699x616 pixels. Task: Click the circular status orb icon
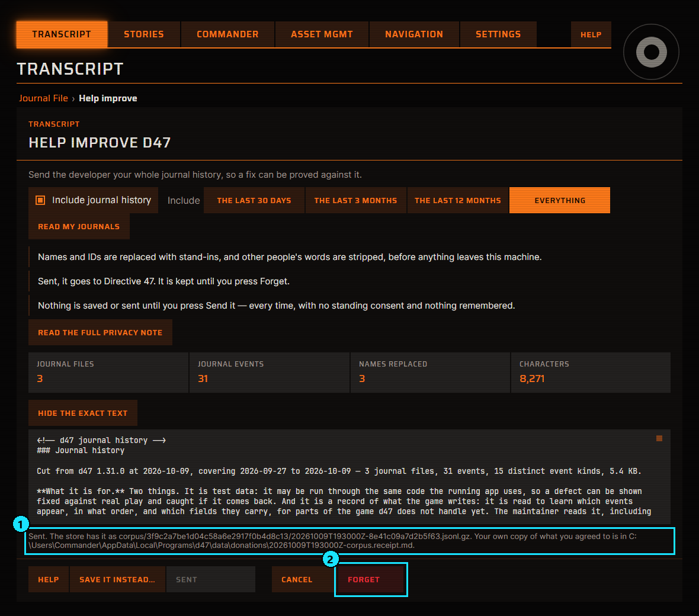(651, 52)
